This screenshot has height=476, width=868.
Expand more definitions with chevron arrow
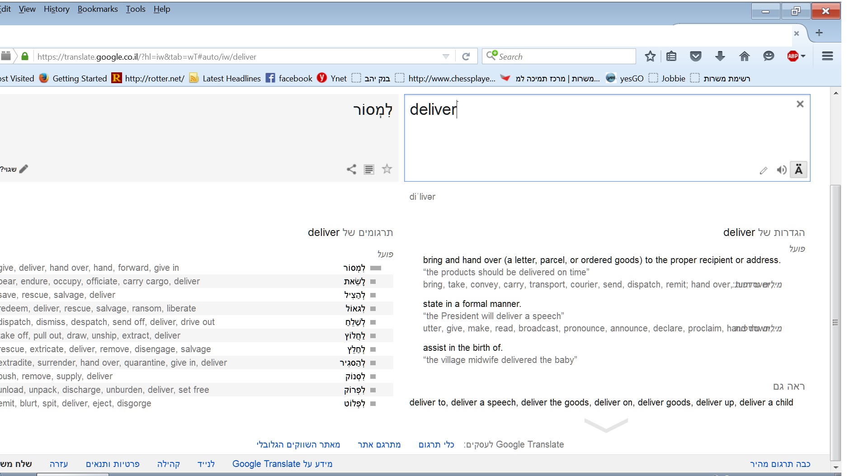pyautogui.click(x=606, y=425)
